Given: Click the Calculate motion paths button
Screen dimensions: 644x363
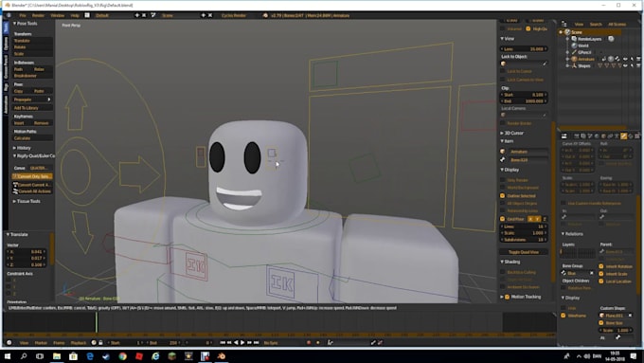Looking at the screenshot, I should click(x=32, y=138).
